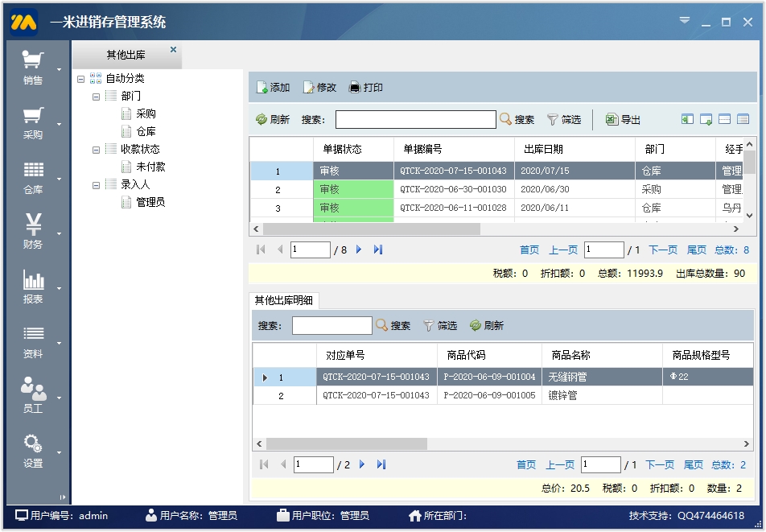Jump to the last page via 尾页 link
This screenshot has width=766, height=532.
pyautogui.click(x=697, y=250)
